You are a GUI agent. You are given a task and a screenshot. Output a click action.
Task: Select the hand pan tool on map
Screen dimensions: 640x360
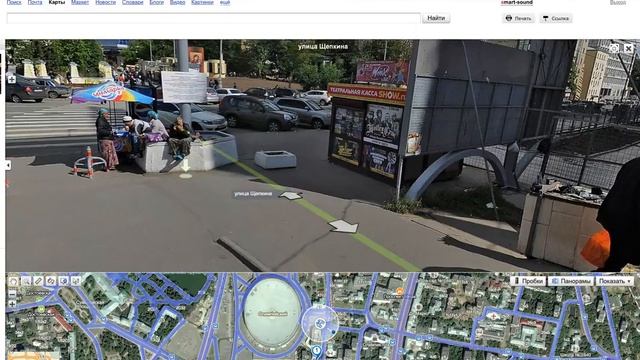click(13, 281)
